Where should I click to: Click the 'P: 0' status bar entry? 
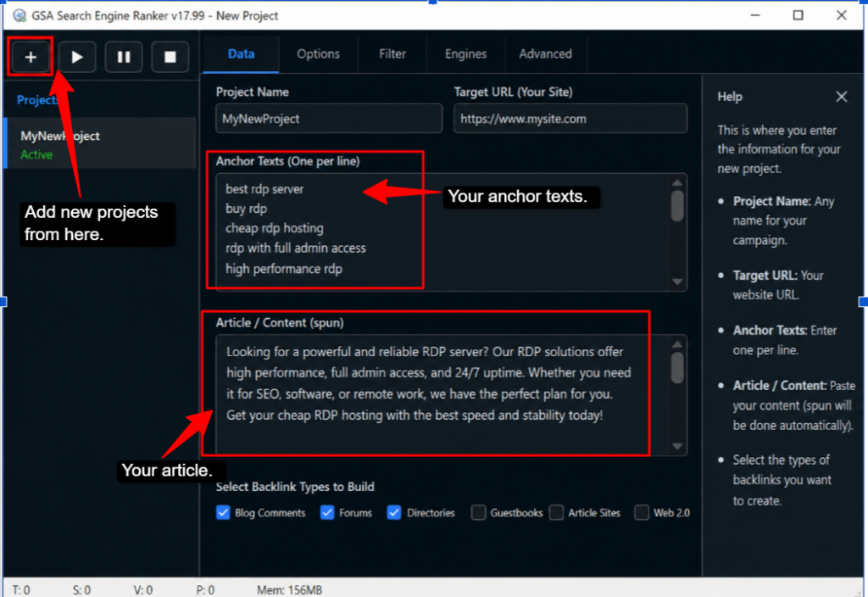coord(205,590)
